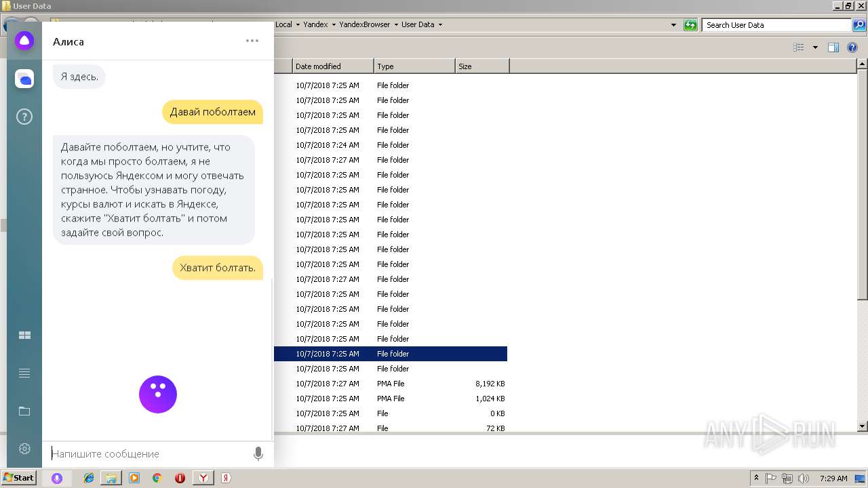Image resolution: width=868 pixels, height=488 pixels.
Task: Expand the dropdown arrow after Local breadcrumb
Action: click(297, 25)
